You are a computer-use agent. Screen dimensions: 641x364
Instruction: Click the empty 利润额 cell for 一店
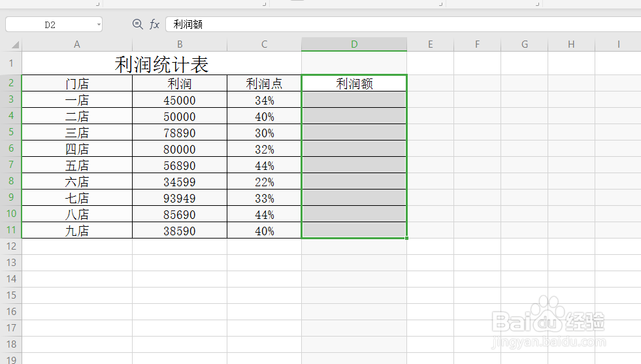pos(354,100)
